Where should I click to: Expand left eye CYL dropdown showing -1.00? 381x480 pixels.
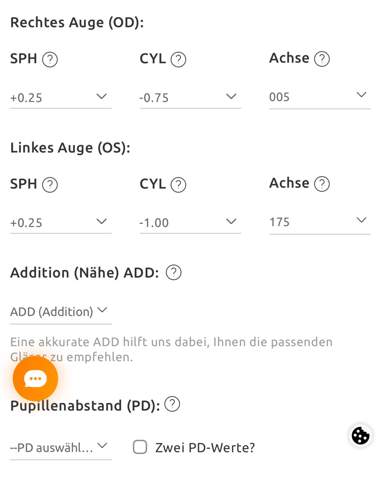(190, 222)
